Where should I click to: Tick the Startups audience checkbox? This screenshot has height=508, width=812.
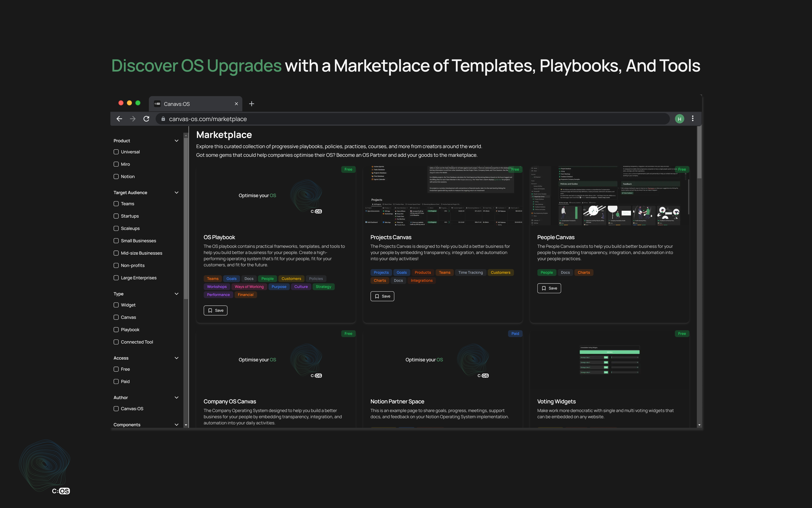[x=116, y=216]
